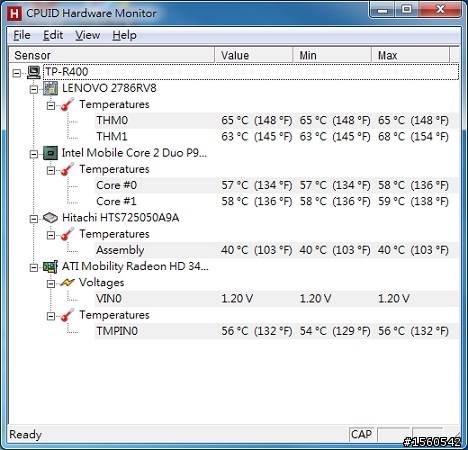Click the Value column header
This screenshot has width=468, height=450.
[254, 55]
